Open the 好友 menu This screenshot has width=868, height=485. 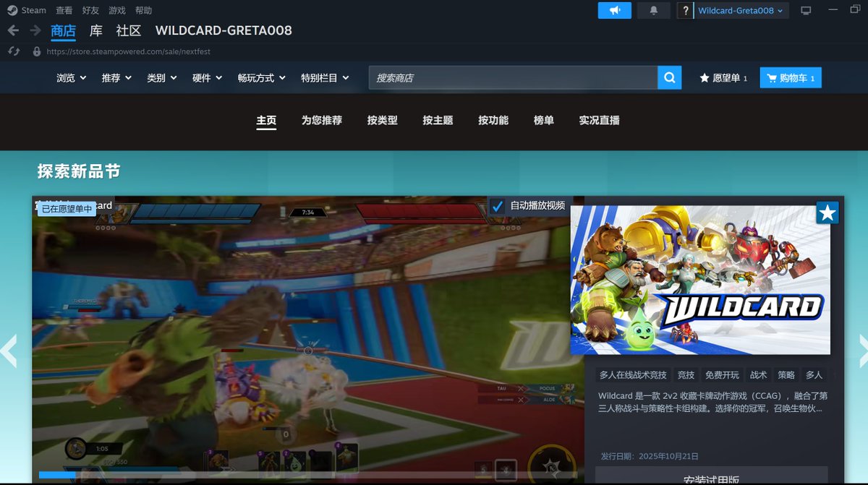point(90,10)
